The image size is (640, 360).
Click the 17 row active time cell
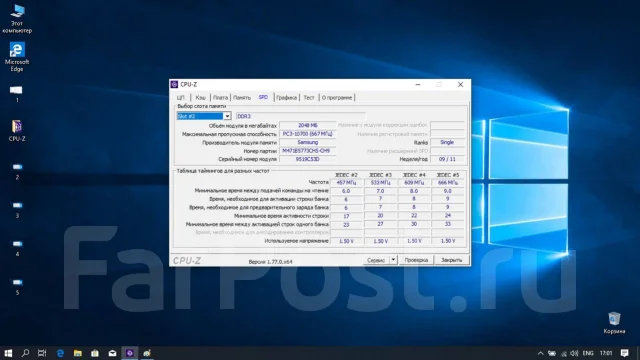346,216
